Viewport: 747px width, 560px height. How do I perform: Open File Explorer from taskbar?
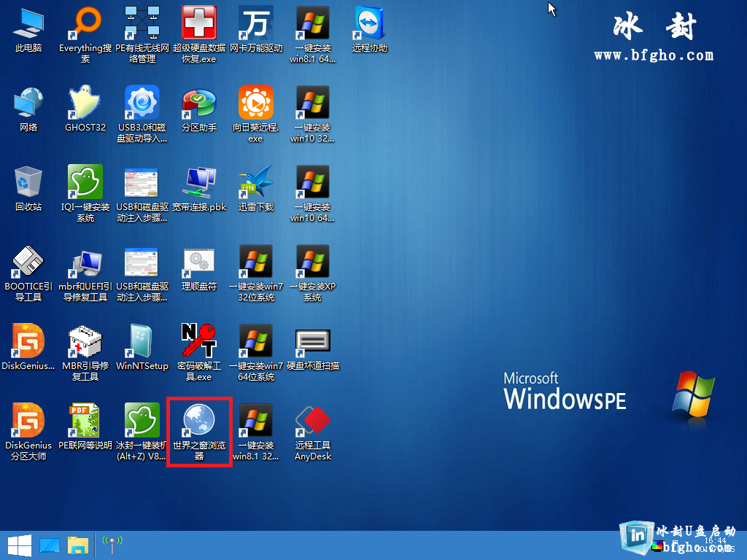point(78,545)
